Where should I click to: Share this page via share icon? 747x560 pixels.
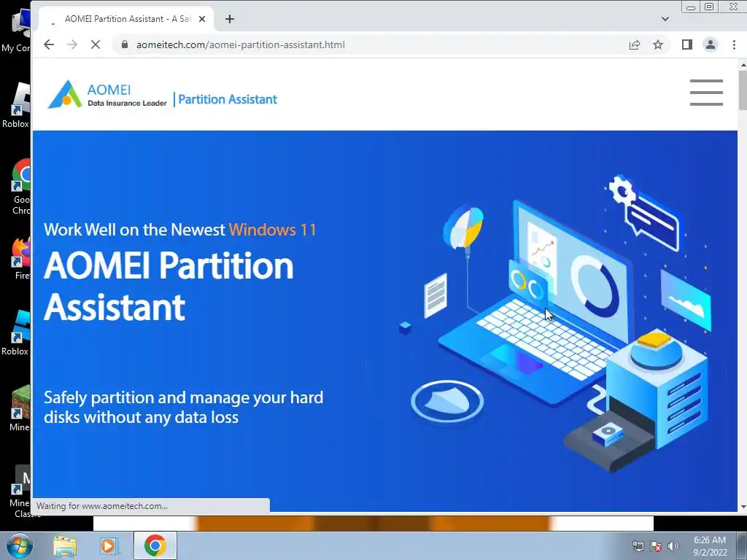[634, 44]
